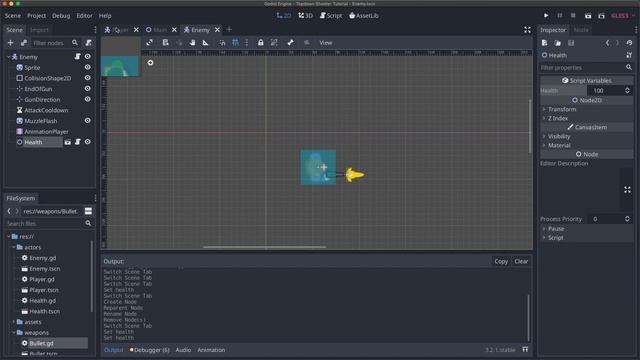The width and height of the screenshot is (640, 360).
Task: Stop the running scene
Action: point(573,16)
